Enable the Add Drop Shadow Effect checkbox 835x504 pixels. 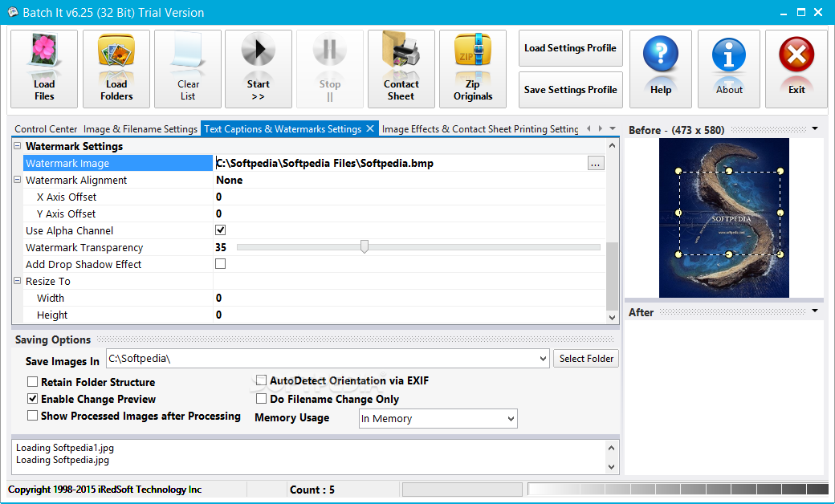coord(220,263)
